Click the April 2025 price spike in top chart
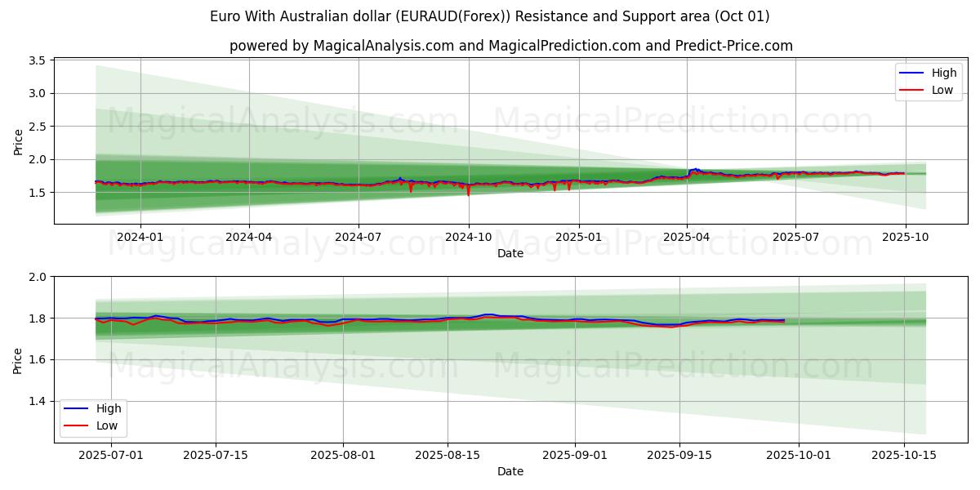 click(x=695, y=169)
